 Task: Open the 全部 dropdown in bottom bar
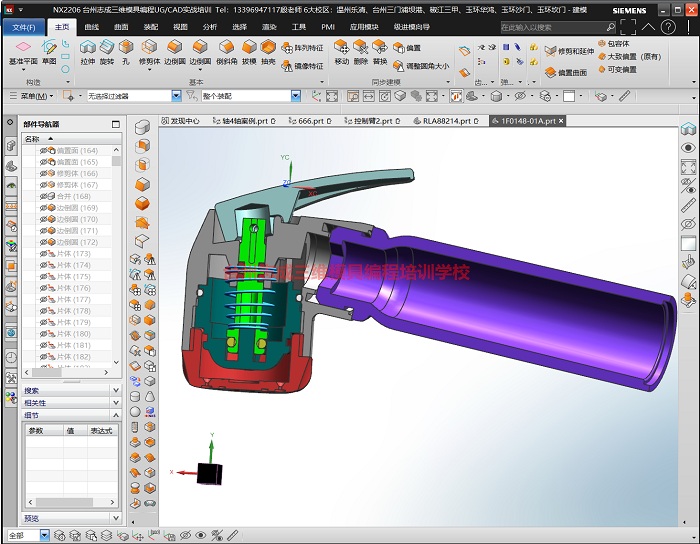tap(45, 535)
